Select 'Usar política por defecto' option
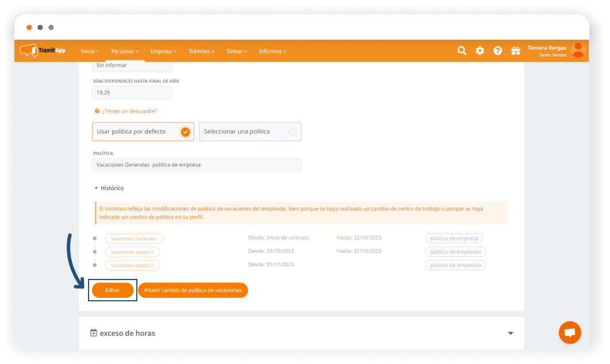Image resolution: width=610 pixels, height=364 pixels. click(143, 132)
